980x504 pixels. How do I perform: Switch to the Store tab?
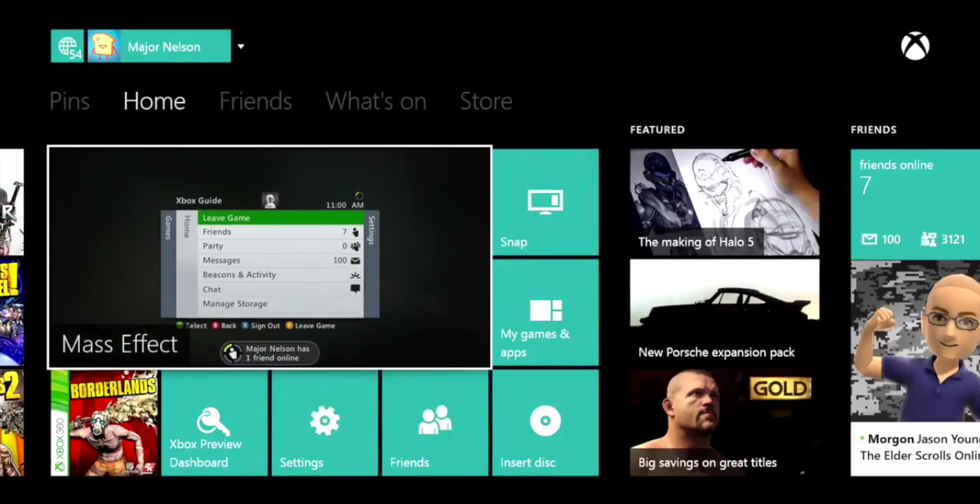(x=486, y=101)
